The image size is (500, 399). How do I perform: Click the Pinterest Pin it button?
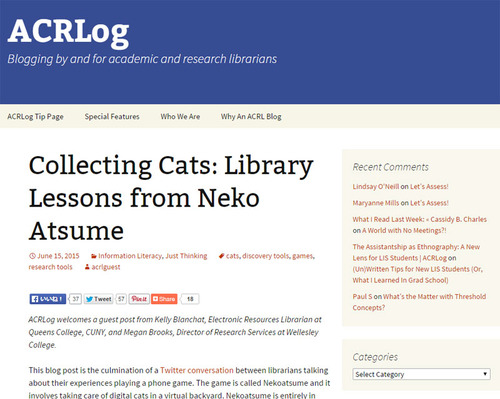click(139, 299)
